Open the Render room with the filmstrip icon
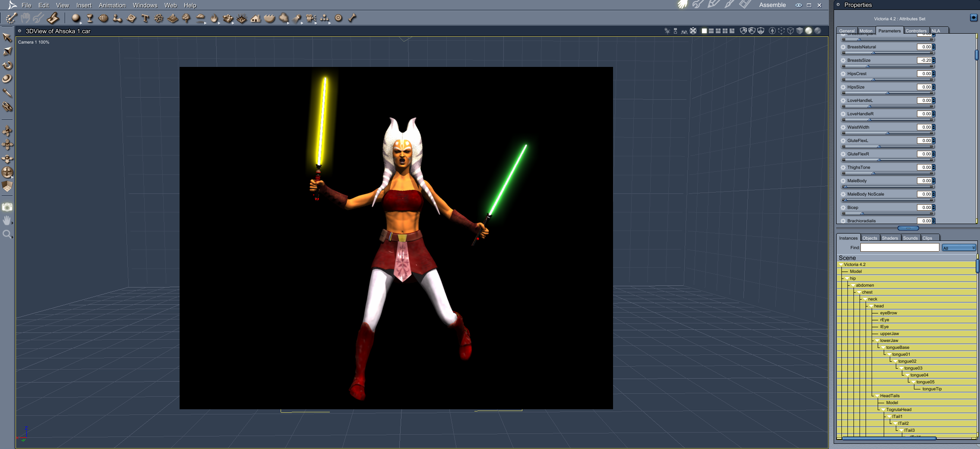 pyautogui.click(x=745, y=5)
